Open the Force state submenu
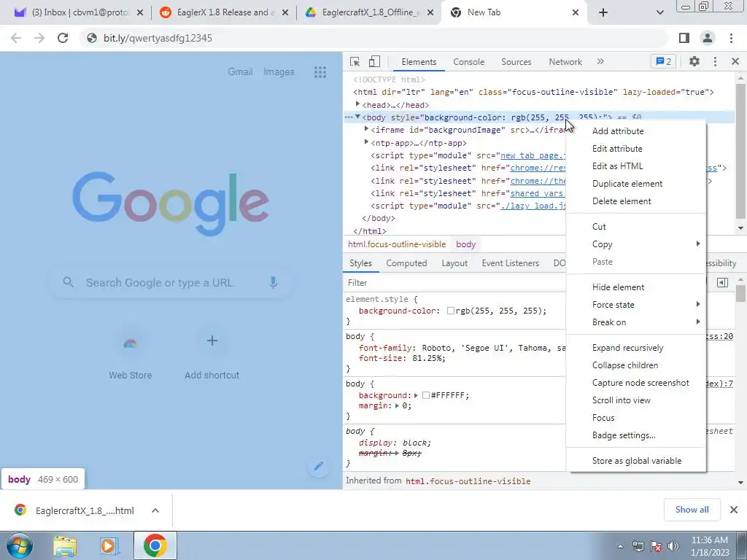The width and height of the screenshot is (747, 560). click(x=636, y=305)
